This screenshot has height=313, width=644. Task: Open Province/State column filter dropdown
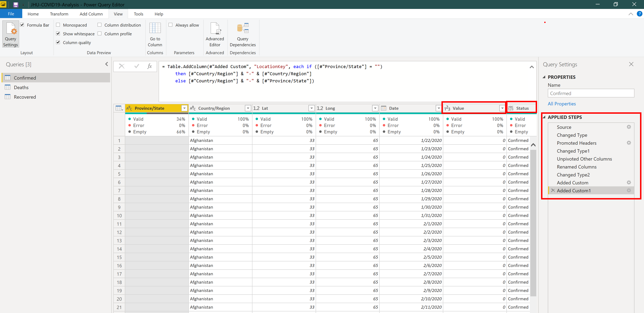click(184, 108)
